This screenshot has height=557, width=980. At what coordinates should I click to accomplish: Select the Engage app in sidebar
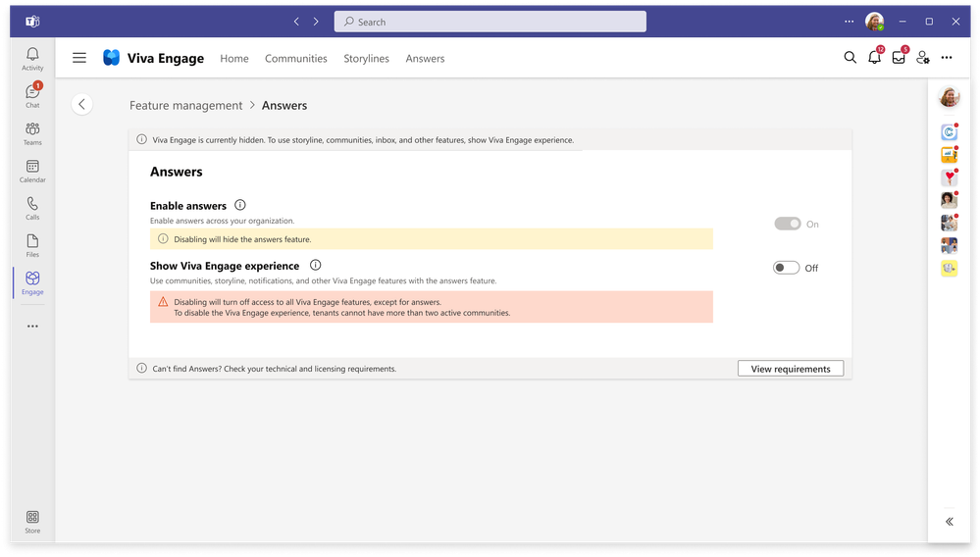click(x=32, y=282)
